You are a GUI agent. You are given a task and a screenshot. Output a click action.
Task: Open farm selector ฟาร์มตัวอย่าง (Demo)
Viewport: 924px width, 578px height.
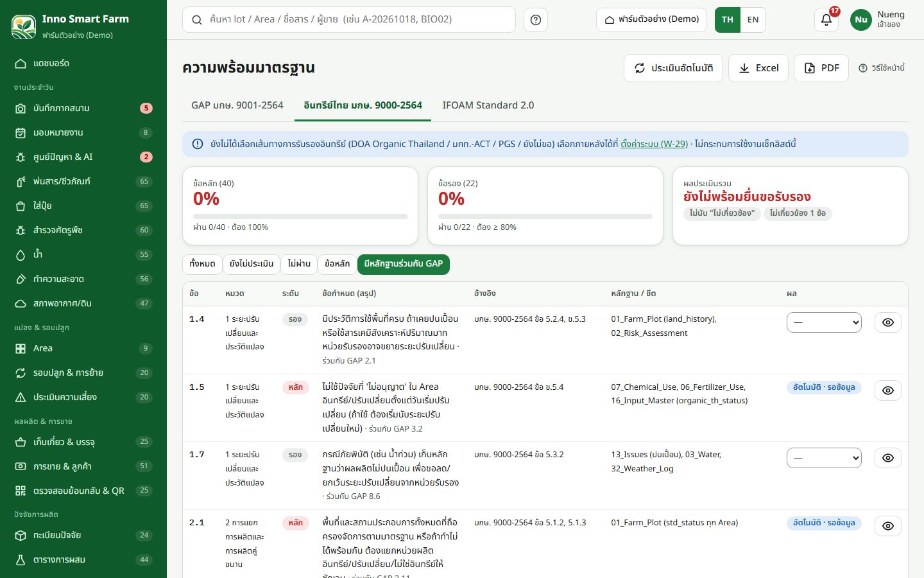point(652,20)
